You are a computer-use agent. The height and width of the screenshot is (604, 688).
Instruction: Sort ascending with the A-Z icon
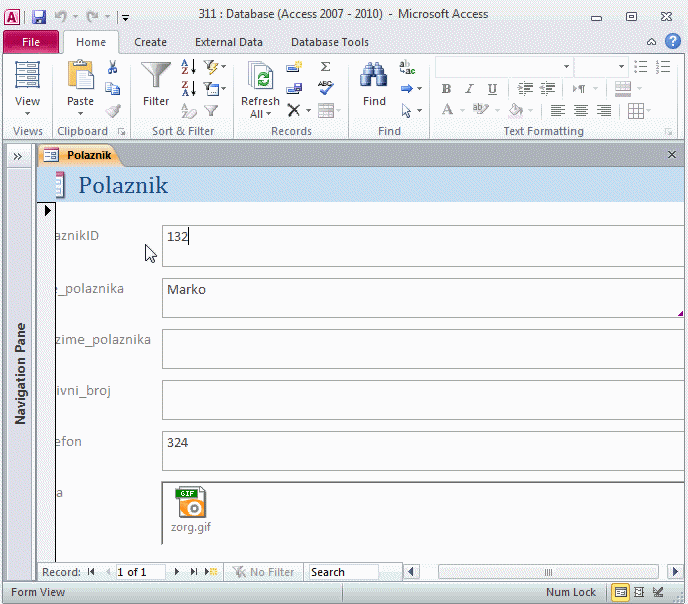coord(188,67)
